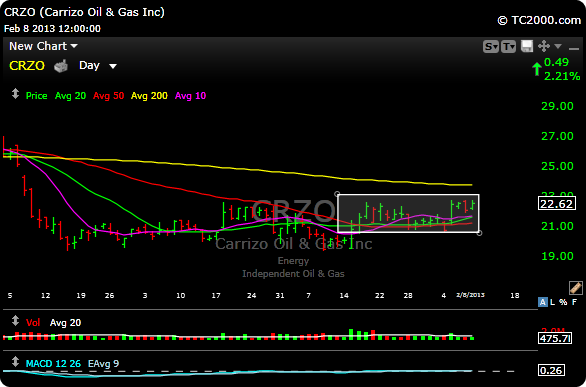Click the 29.00 price axis label
The height and width of the screenshot is (387, 586).
click(557, 106)
